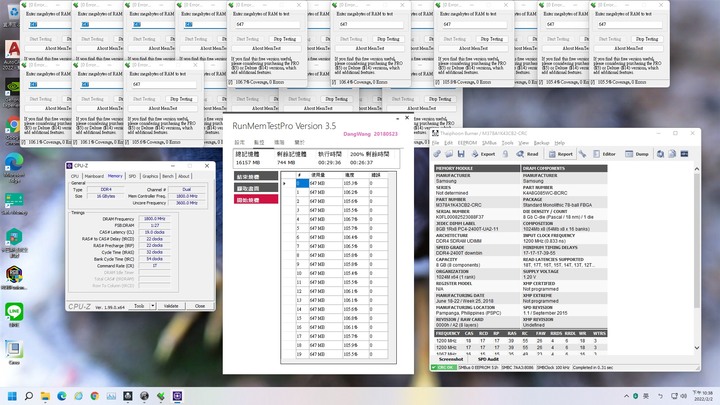Open the Editor from Thaiphoon Burner toolbar
The image size is (720, 405).
tap(604, 154)
